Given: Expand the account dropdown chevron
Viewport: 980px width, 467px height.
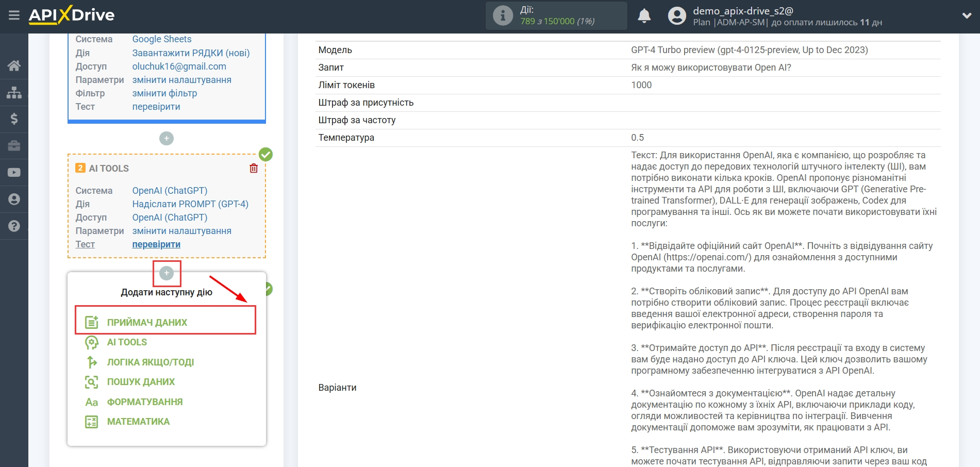Looking at the screenshot, I should click(967, 16).
